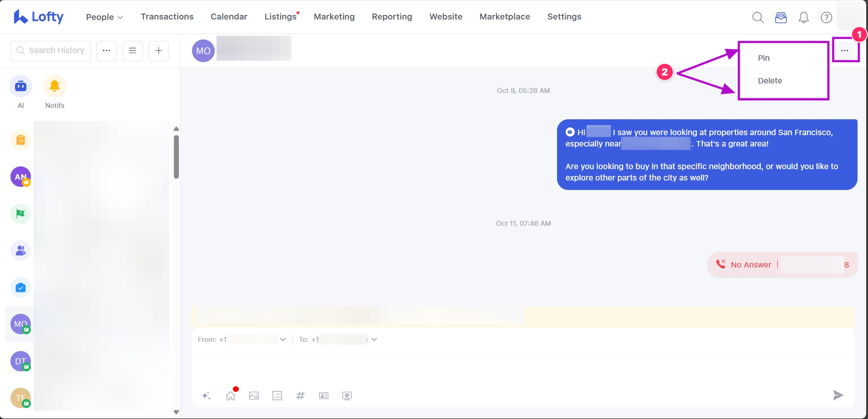This screenshot has height=419, width=868.
Task: Start a new conversation with the plus button
Action: 158,51
